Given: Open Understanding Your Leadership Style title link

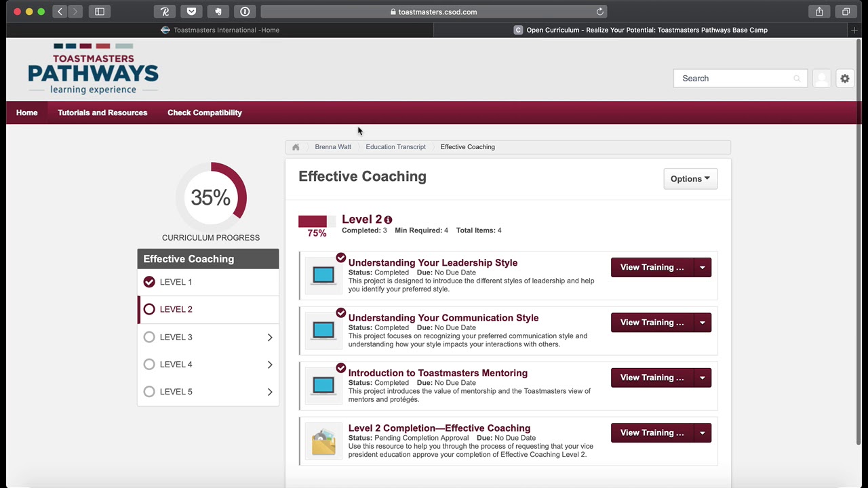Looking at the screenshot, I should (433, 263).
